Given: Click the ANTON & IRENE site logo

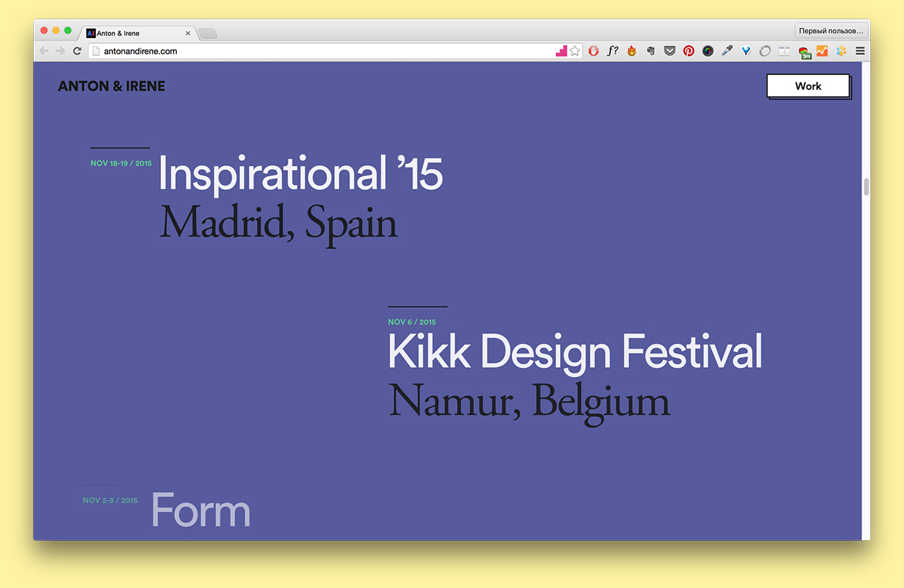Looking at the screenshot, I should pos(112,86).
